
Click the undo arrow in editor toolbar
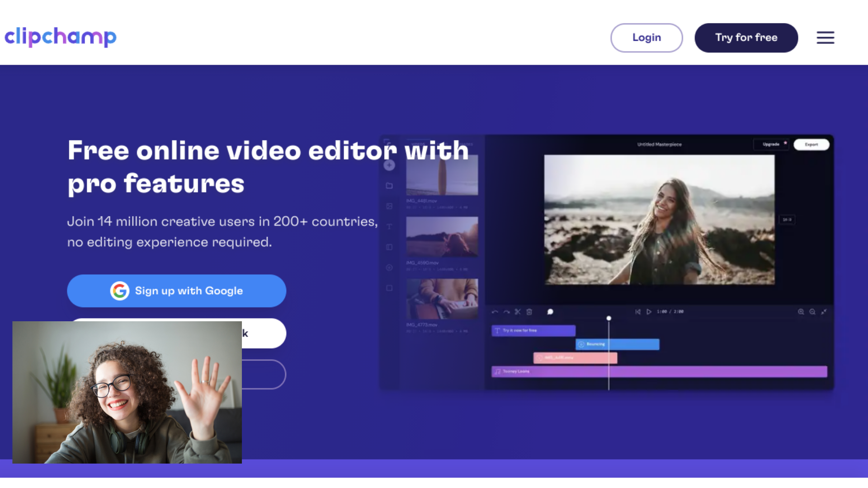[x=495, y=312]
